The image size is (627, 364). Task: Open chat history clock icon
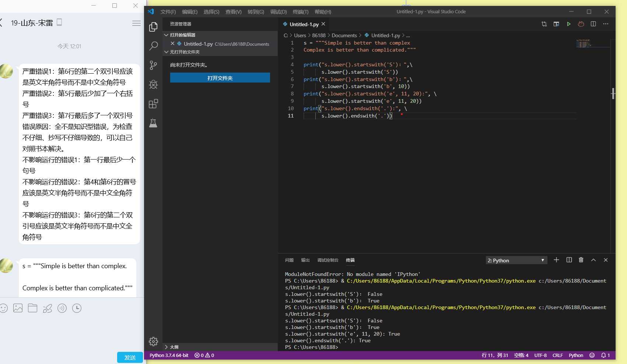tap(77, 308)
